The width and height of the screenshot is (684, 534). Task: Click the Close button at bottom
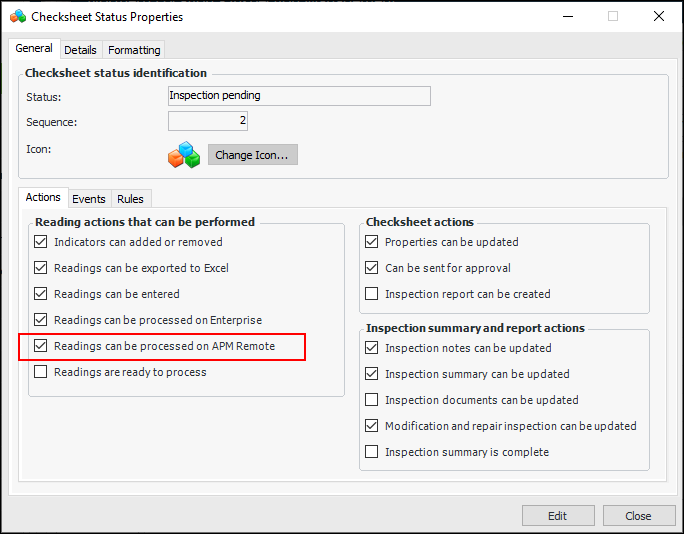[x=638, y=516]
